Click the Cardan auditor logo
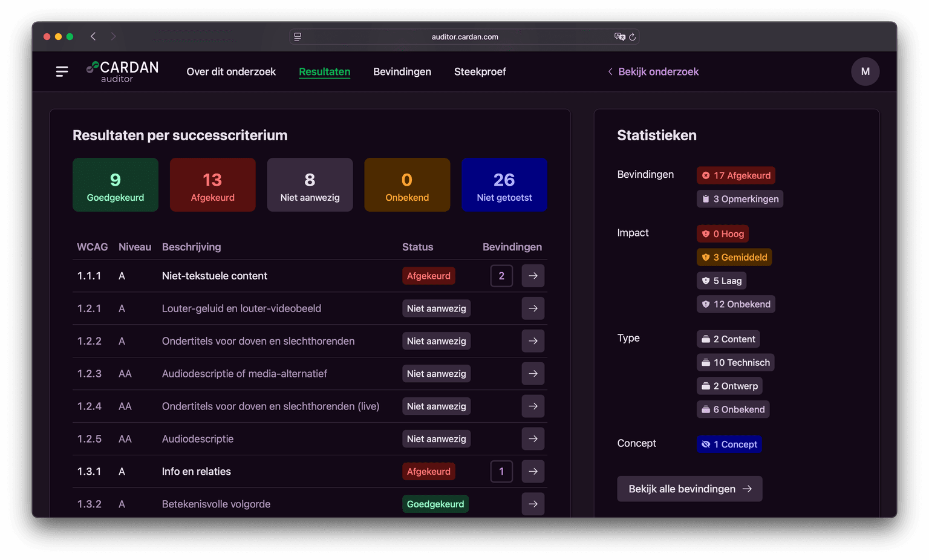 pyautogui.click(x=123, y=71)
